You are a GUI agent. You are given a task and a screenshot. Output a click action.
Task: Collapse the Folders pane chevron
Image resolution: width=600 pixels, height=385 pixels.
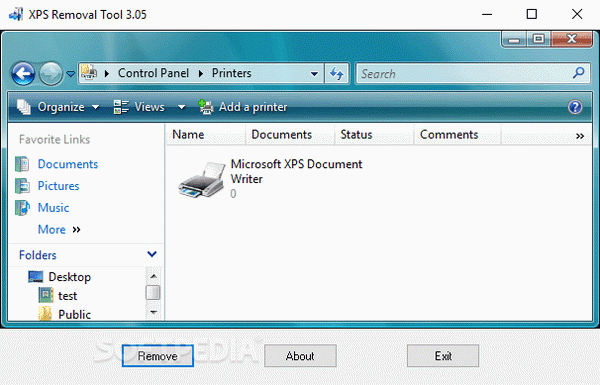tap(152, 254)
